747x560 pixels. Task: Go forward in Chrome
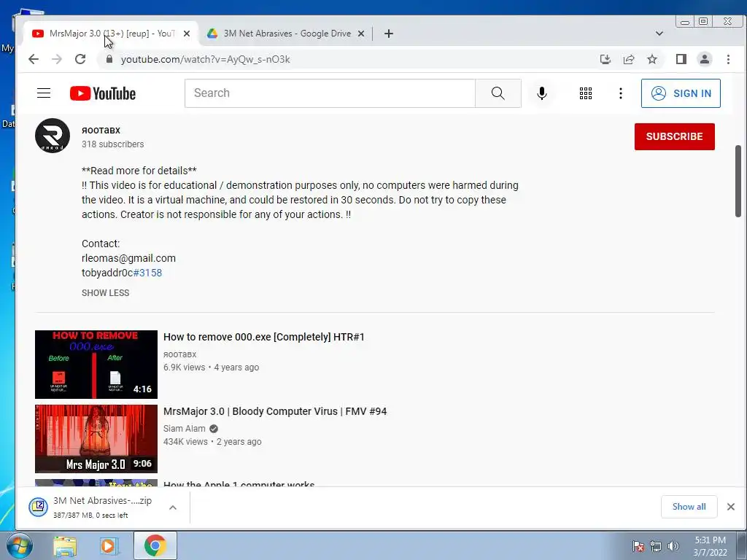(57, 59)
